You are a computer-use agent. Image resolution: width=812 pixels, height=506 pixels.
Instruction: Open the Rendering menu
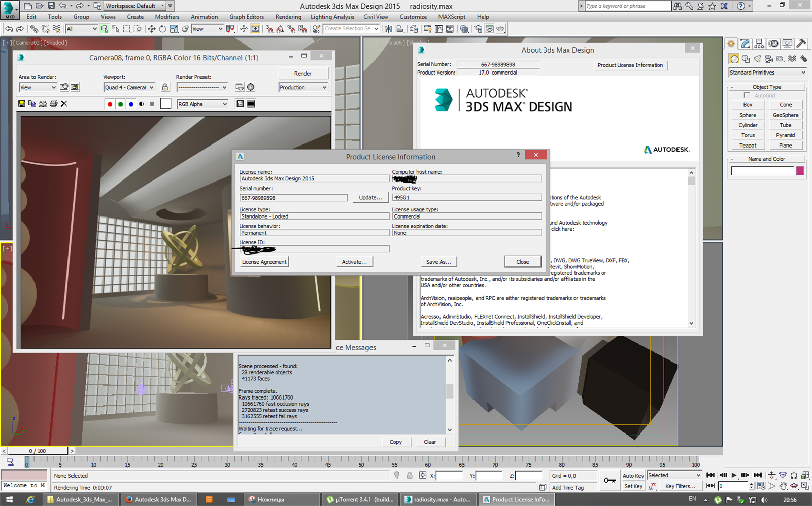pos(288,17)
